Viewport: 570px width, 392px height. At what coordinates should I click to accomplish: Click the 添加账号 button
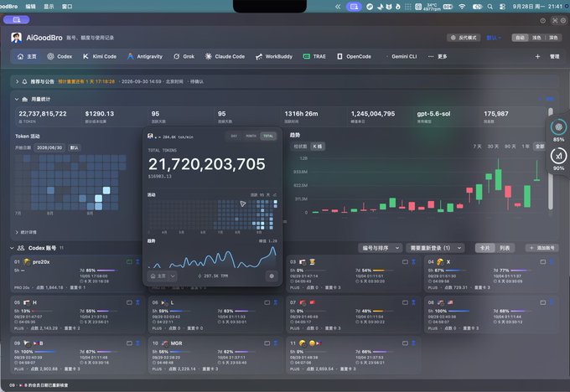click(541, 248)
